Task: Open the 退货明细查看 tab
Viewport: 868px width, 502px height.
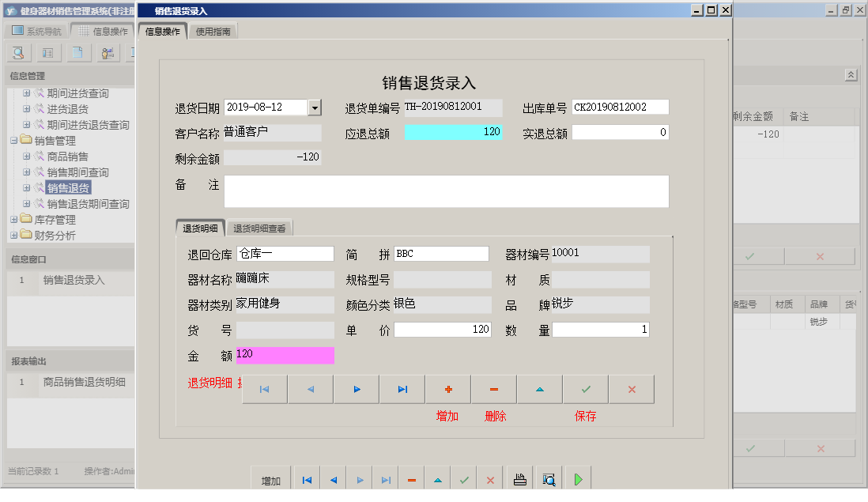Action: coord(259,226)
